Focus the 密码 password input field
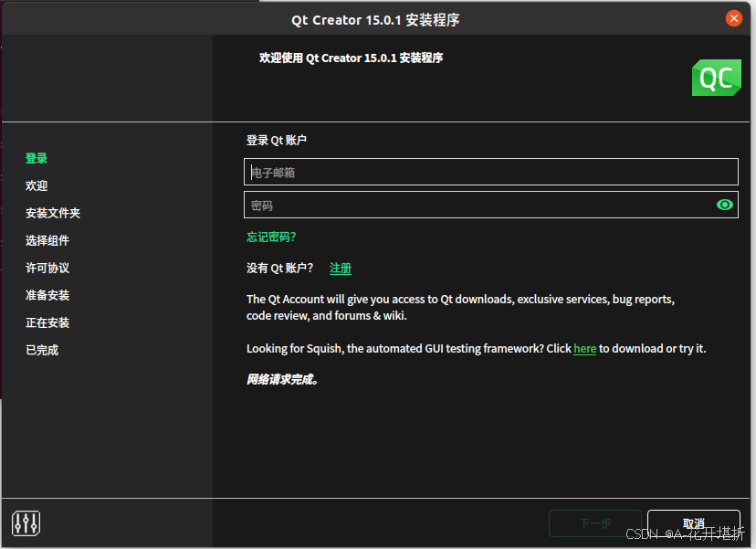Screen dimensions: 756x549 [x=491, y=205]
